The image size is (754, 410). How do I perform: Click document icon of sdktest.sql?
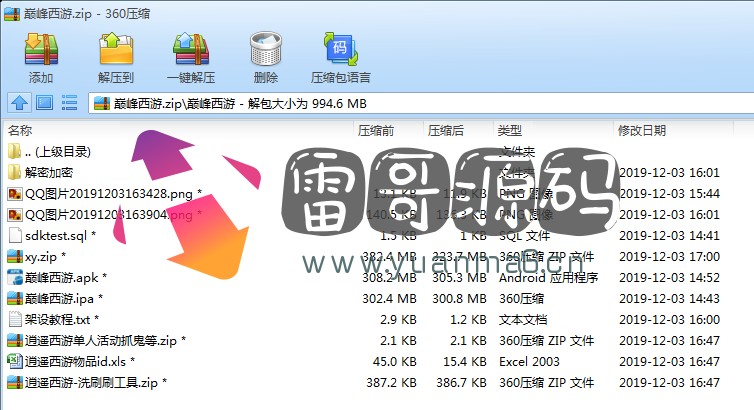point(15,236)
